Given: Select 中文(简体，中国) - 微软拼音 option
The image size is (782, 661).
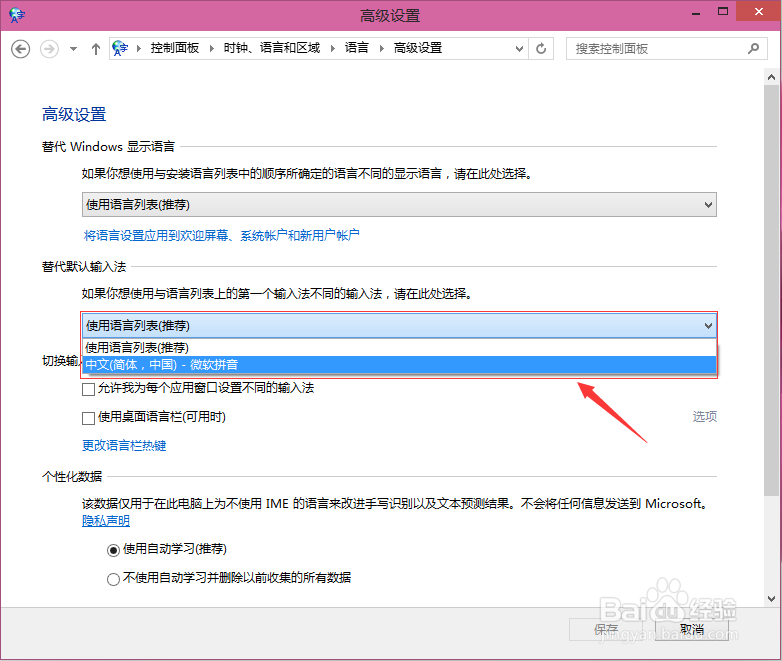Looking at the screenshot, I should tap(399, 365).
